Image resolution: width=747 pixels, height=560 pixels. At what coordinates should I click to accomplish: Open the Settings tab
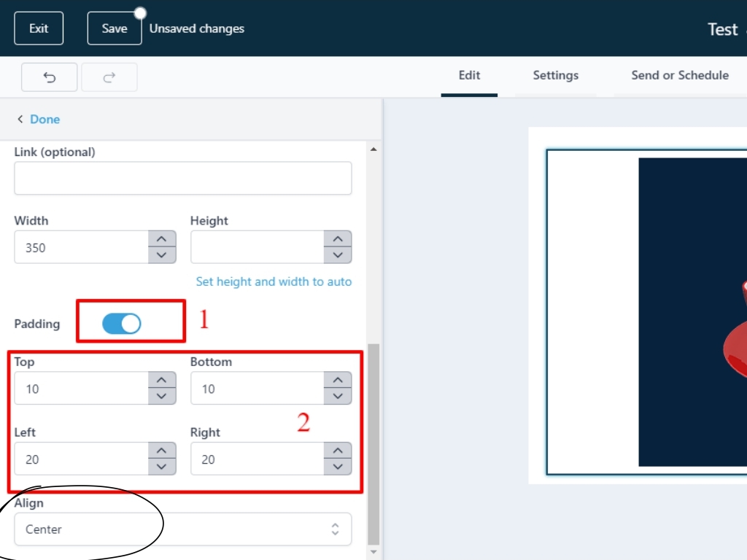pyautogui.click(x=555, y=75)
